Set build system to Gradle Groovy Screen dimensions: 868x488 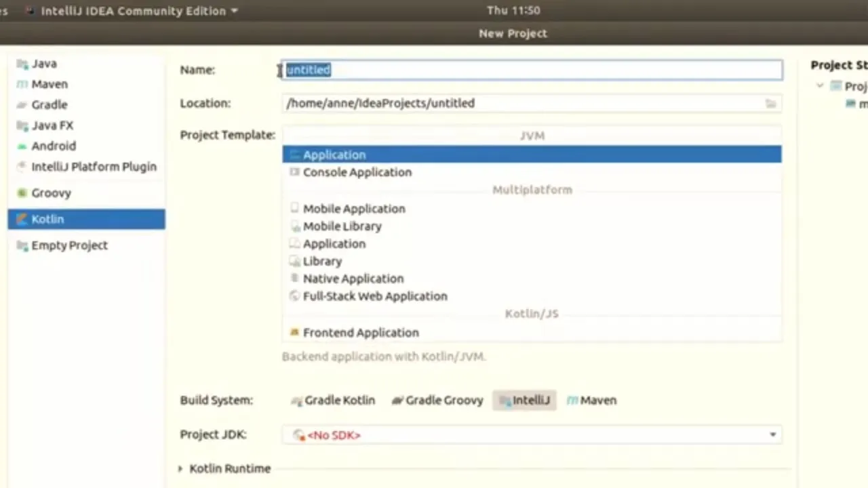click(x=437, y=401)
